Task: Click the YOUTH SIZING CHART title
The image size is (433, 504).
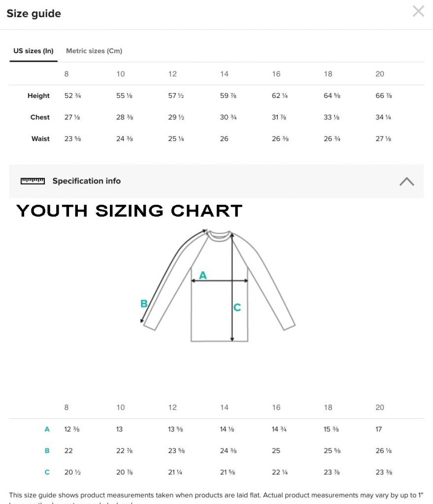Action: coord(130,211)
